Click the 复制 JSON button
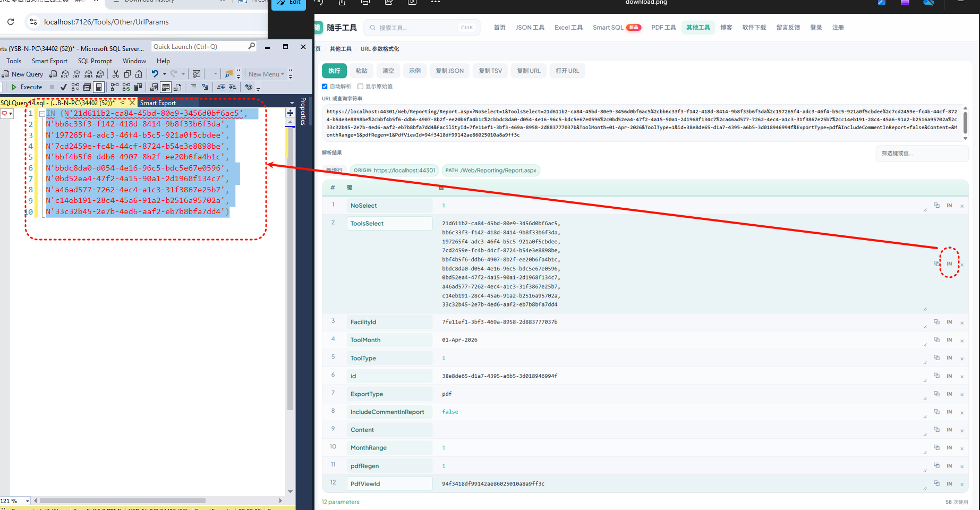Image resolution: width=980 pixels, height=510 pixels. pyautogui.click(x=450, y=71)
